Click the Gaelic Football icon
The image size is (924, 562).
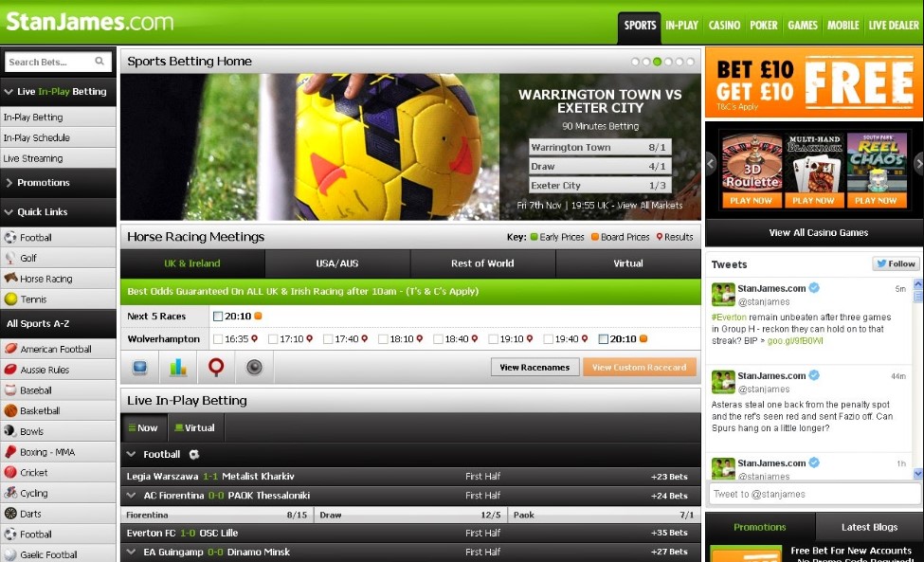tap(10, 554)
